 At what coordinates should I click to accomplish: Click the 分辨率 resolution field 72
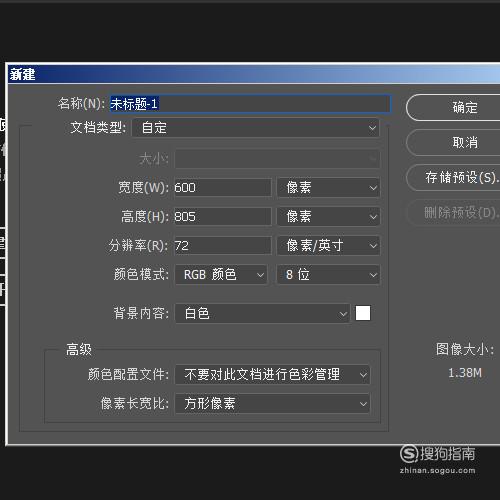click(x=223, y=246)
